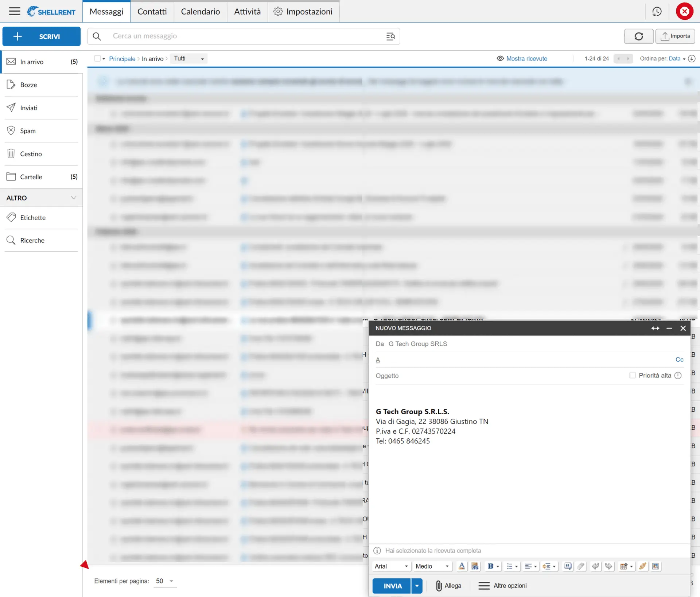Click the search magnifier icon
The image size is (700, 597).
[x=97, y=36]
